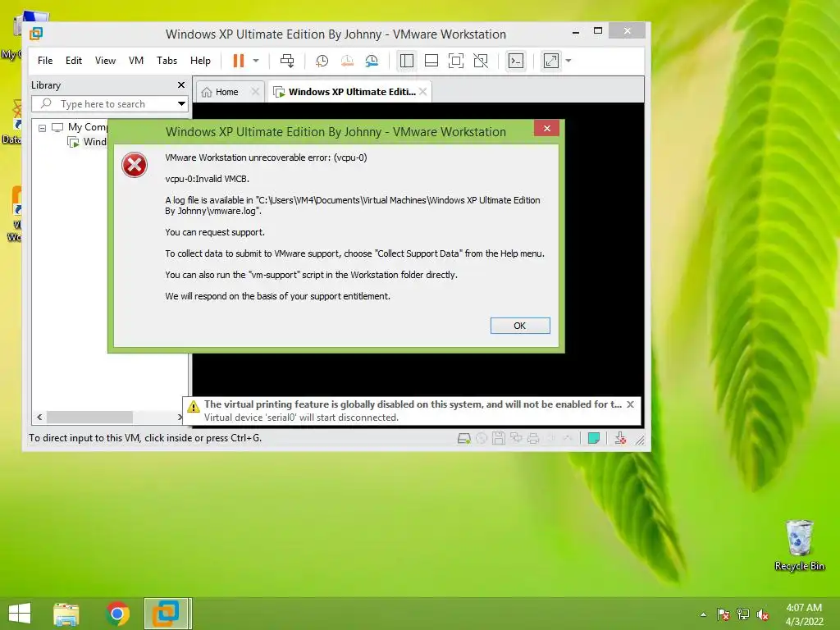Open the File menu

pos(45,61)
